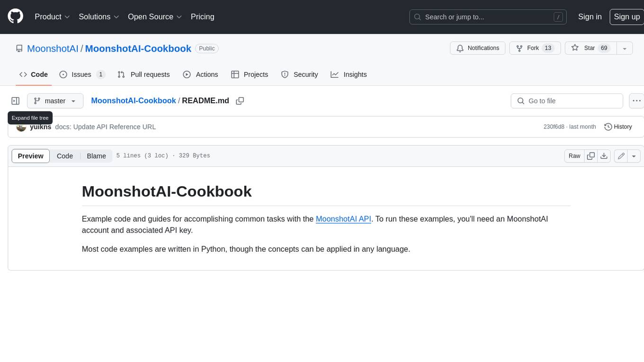Switch to the Code source view
The image size is (644, 362).
coord(65,156)
